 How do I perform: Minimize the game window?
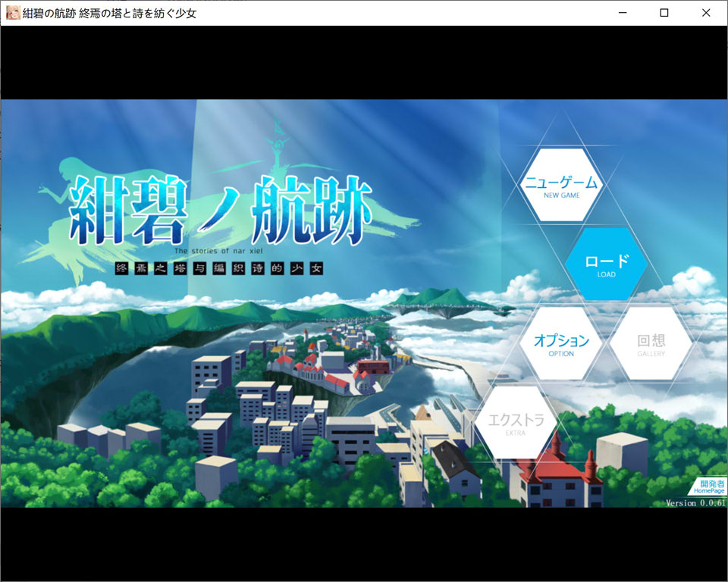[x=622, y=12]
